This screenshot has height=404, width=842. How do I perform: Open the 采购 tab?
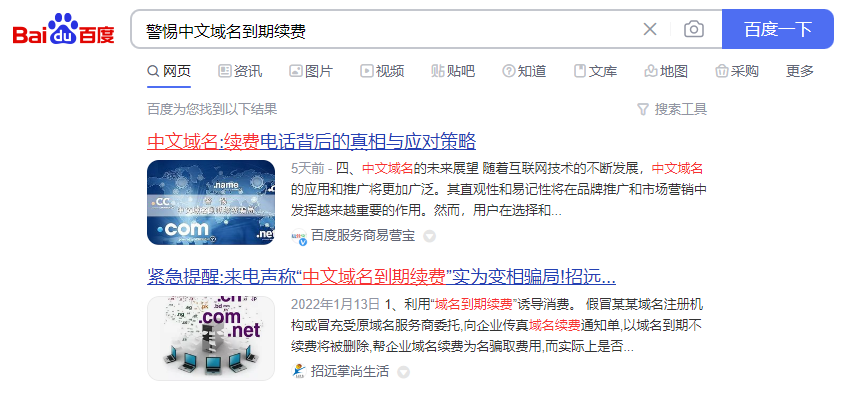pyautogui.click(x=737, y=71)
